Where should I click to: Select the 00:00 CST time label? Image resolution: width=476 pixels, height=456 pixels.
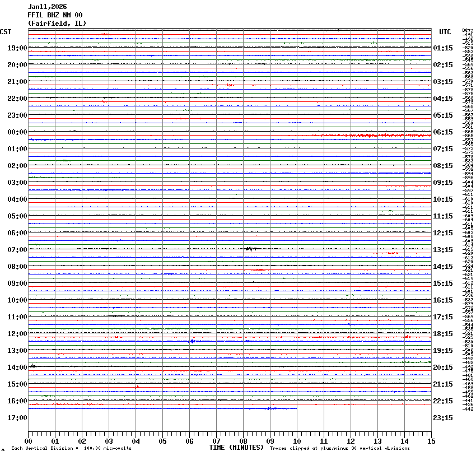point(17,132)
